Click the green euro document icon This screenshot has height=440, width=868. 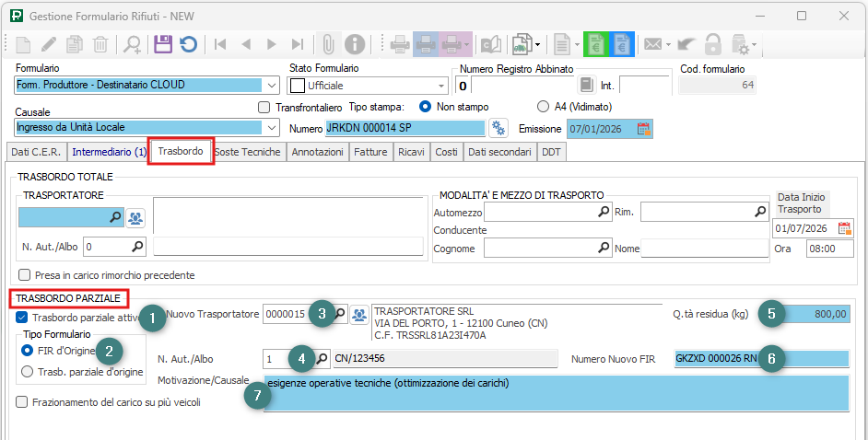point(596,43)
